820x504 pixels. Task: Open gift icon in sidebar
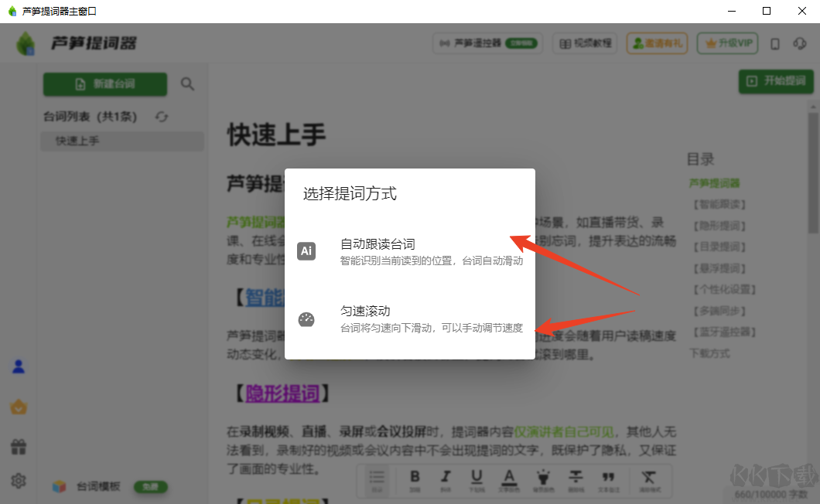(x=19, y=447)
